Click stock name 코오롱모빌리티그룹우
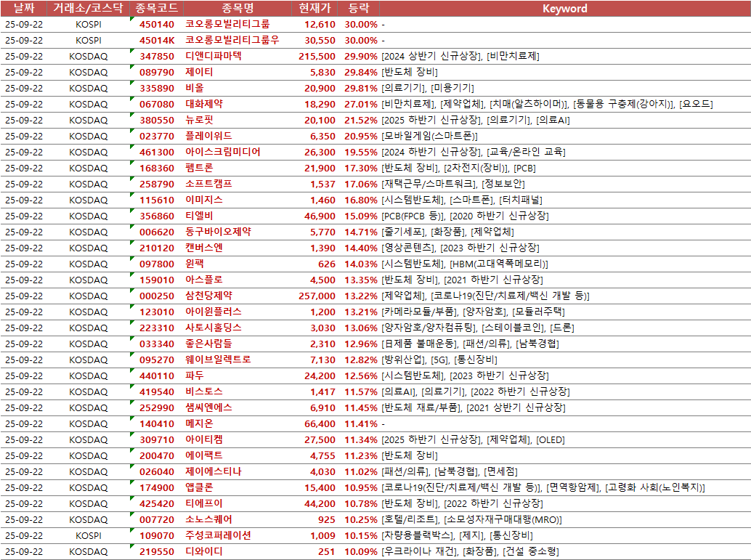The width and height of the screenshot is (751, 560). tap(232, 40)
